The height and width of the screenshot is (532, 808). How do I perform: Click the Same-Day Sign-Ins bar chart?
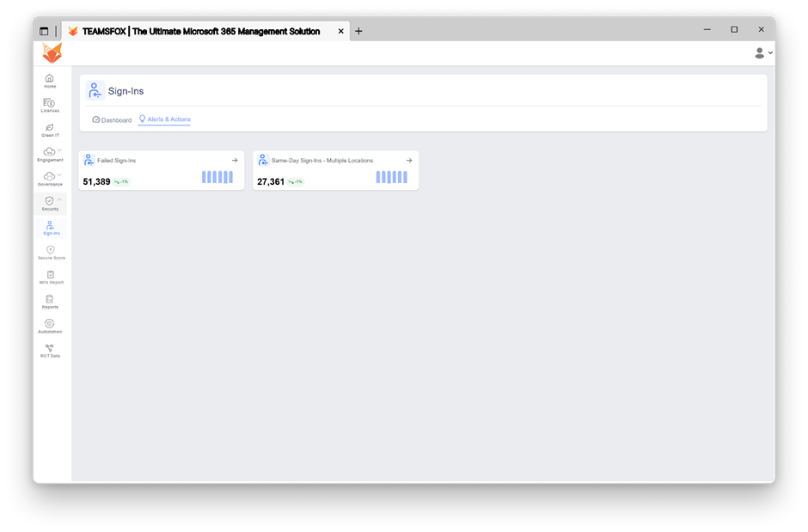point(391,177)
